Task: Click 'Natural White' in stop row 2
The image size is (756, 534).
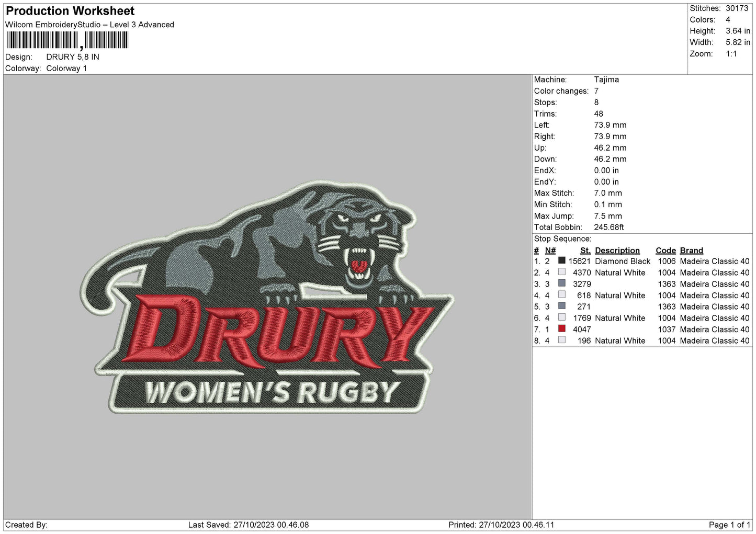Action: [x=620, y=272]
